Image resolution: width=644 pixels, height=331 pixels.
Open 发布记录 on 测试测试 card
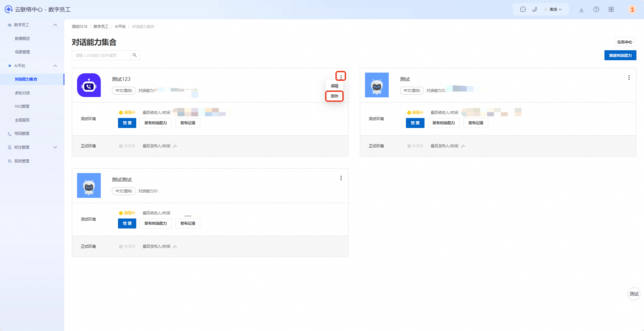(x=188, y=223)
